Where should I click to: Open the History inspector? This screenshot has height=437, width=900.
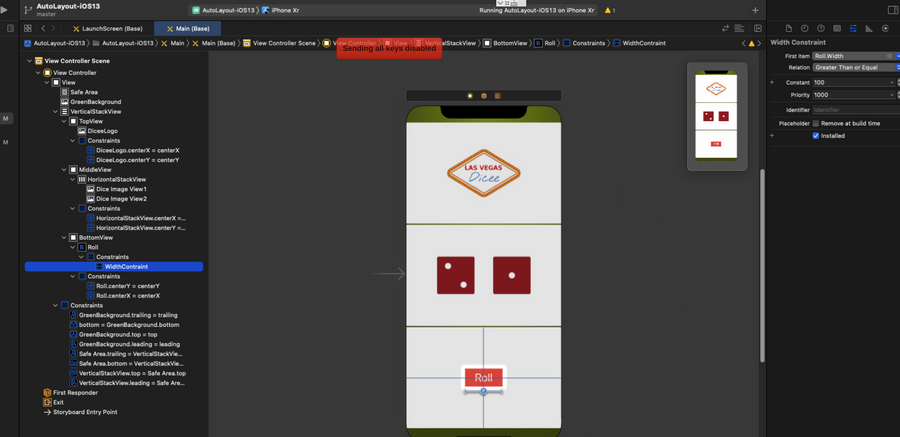click(x=804, y=29)
